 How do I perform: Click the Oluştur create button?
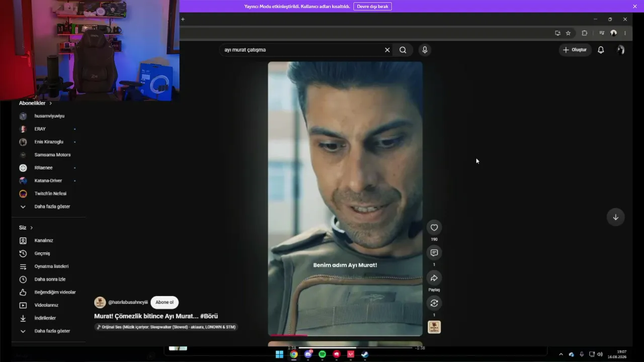575,50
